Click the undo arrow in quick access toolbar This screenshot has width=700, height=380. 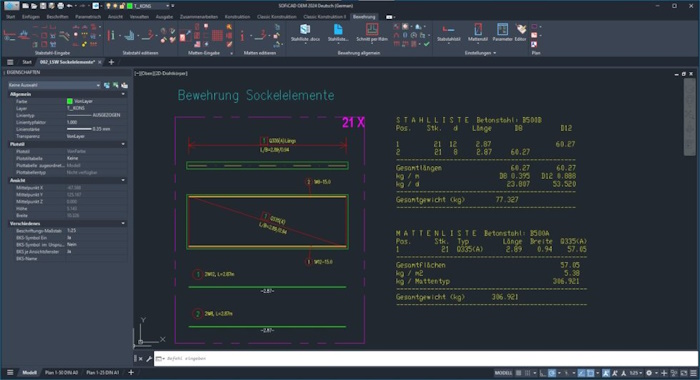tap(70, 6)
